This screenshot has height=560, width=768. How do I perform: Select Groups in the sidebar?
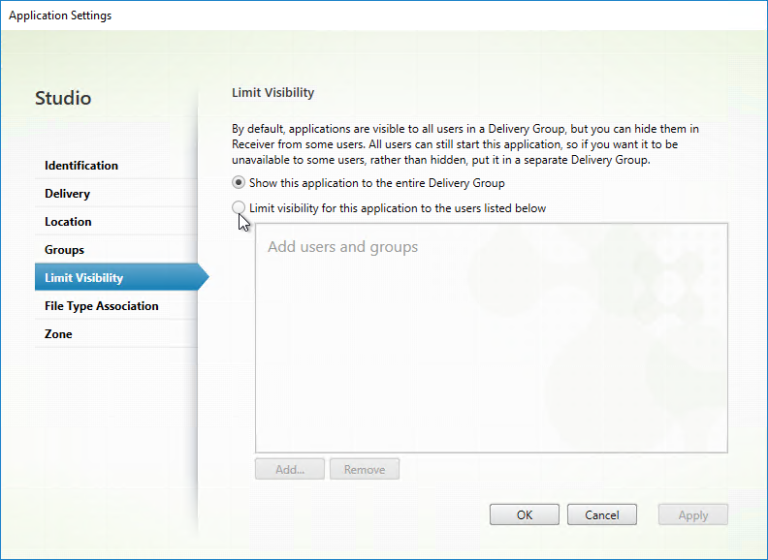click(x=64, y=250)
